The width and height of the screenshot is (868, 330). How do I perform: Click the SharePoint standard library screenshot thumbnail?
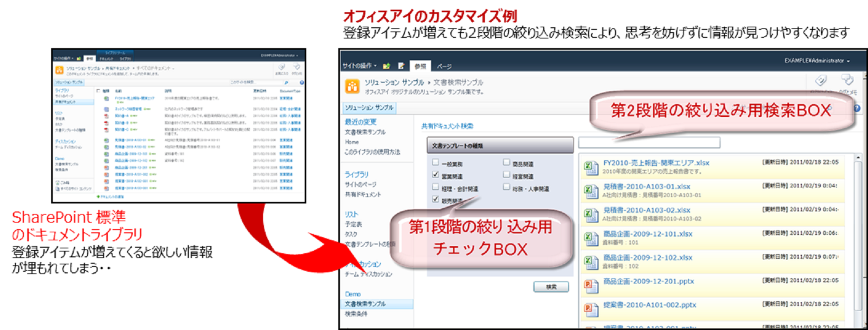(x=179, y=126)
